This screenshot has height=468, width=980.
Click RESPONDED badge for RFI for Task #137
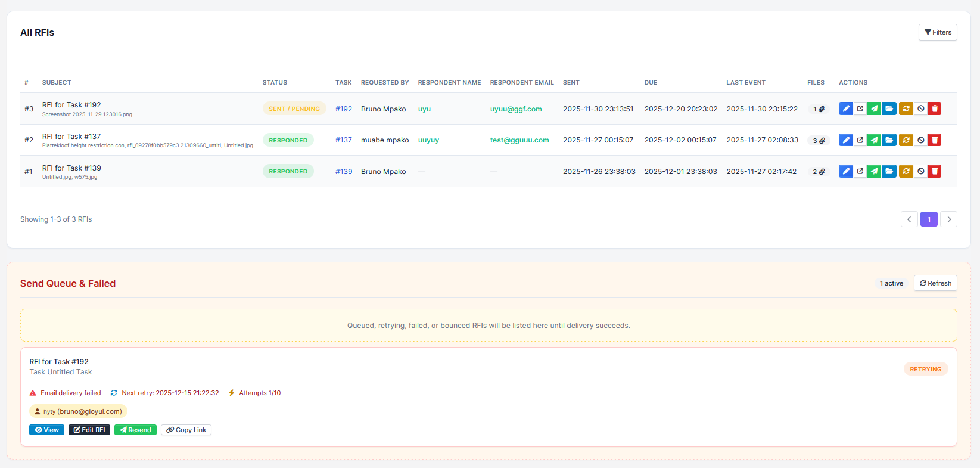(x=288, y=140)
